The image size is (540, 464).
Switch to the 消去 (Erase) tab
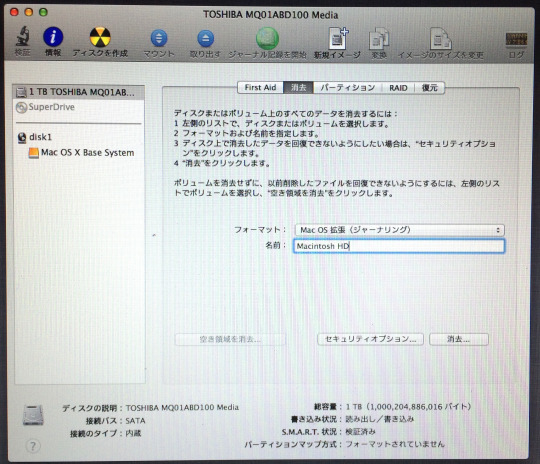pos(298,87)
